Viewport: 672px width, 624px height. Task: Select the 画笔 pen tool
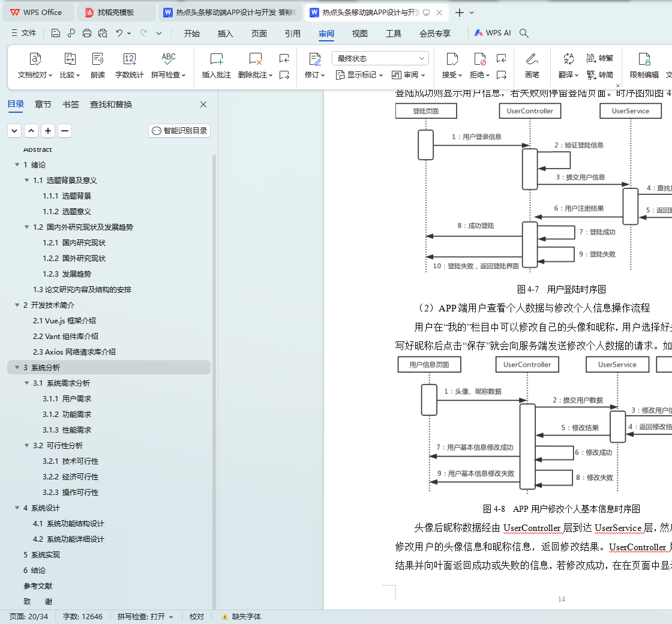pos(532,65)
